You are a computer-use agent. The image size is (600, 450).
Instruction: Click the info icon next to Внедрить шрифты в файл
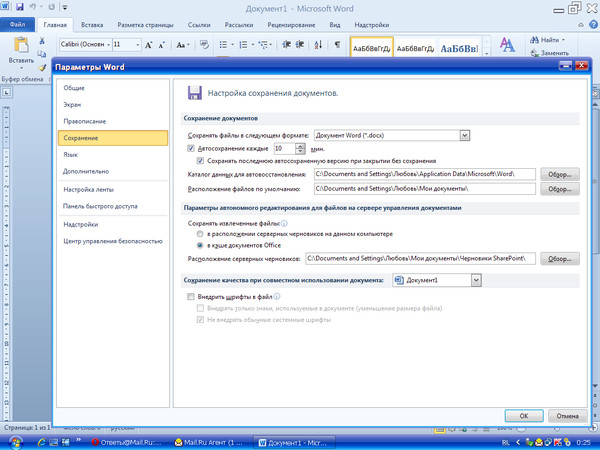(277, 296)
